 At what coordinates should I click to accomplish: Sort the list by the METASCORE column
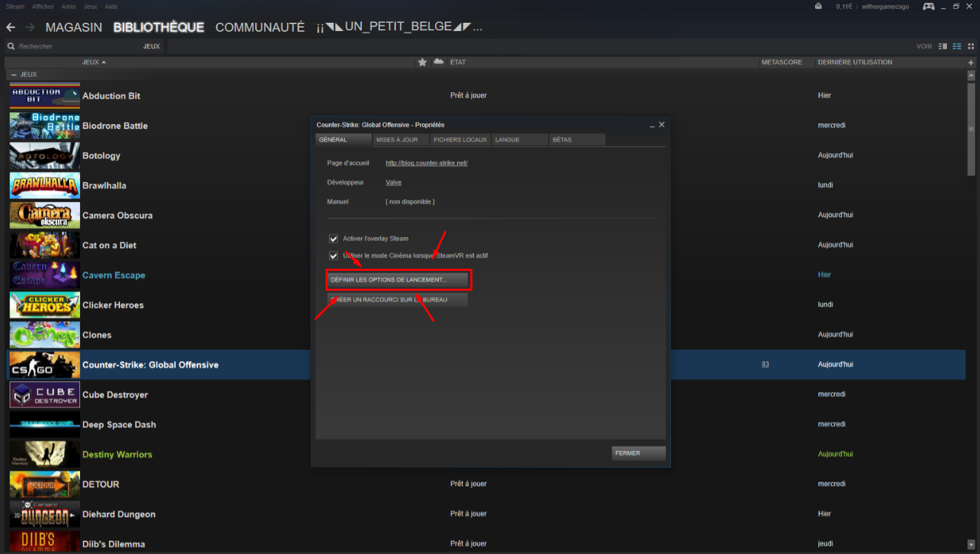click(x=781, y=62)
